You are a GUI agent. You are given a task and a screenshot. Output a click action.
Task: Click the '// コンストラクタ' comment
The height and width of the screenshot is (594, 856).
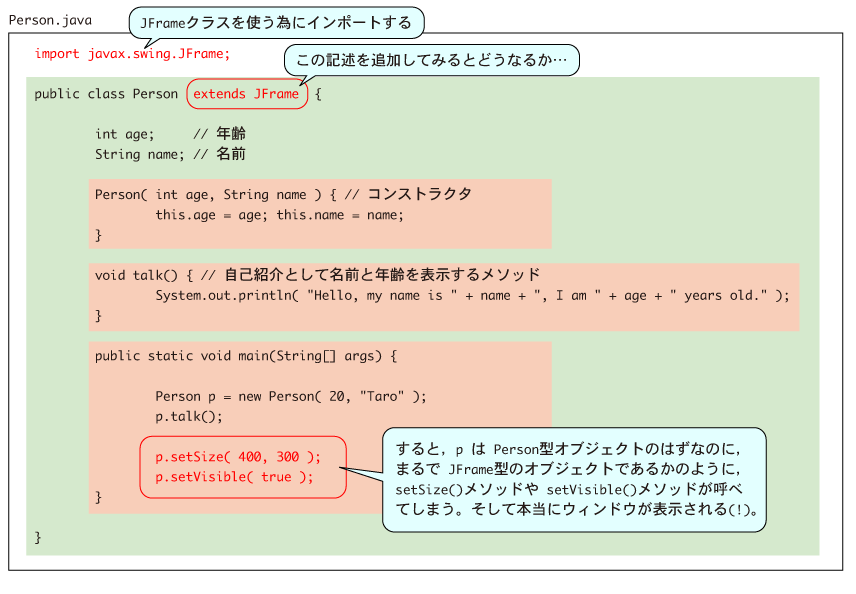[408, 194]
